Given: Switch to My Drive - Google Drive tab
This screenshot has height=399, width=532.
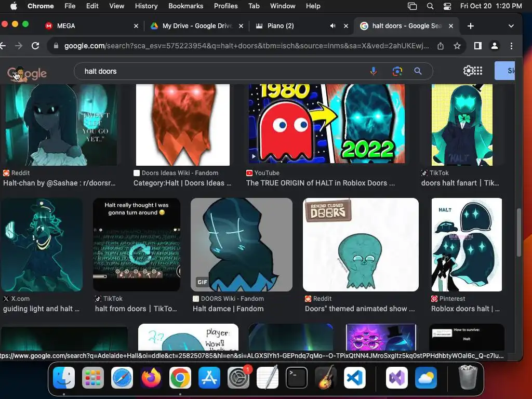Looking at the screenshot, I should pyautogui.click(x=197, y=26).
